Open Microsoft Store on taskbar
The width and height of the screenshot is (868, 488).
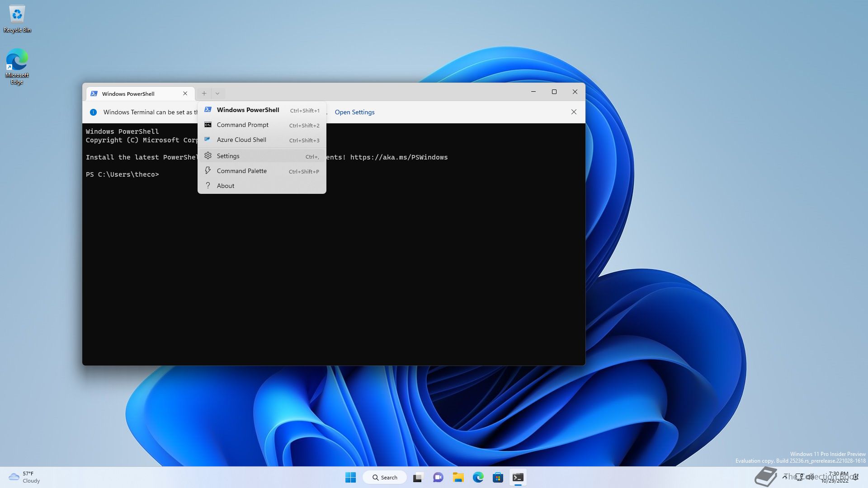click(498, 477)
